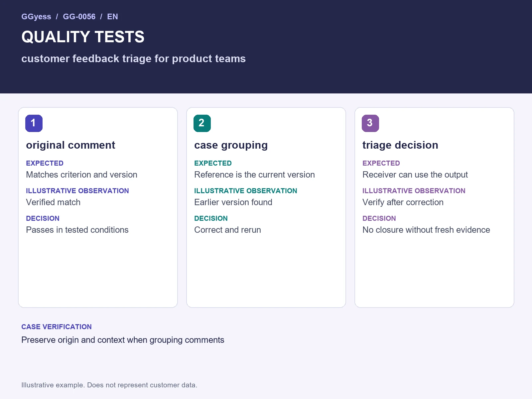Click the "CASE VERIFICATION" section label
Image resolution: width=532 pixels, height=399 pixels.
tap(57, 327)
